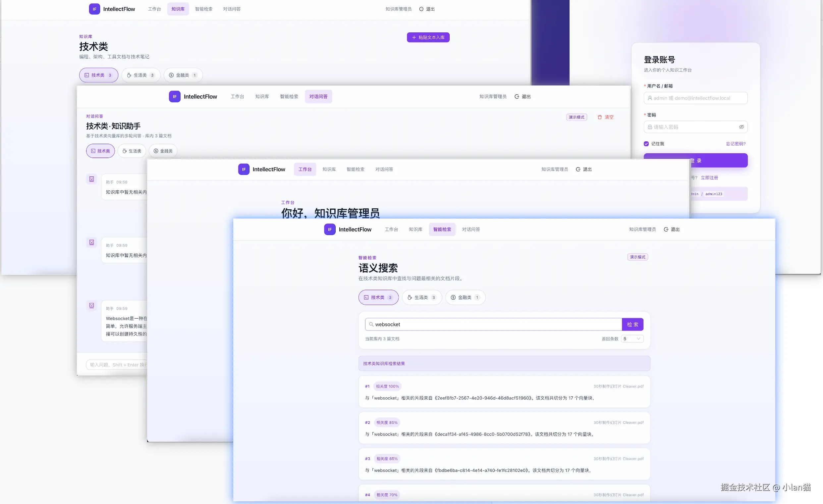823x504 pixels.
Task: Click the admin123 hint on the login form
Action: click(x=714, y=194)
